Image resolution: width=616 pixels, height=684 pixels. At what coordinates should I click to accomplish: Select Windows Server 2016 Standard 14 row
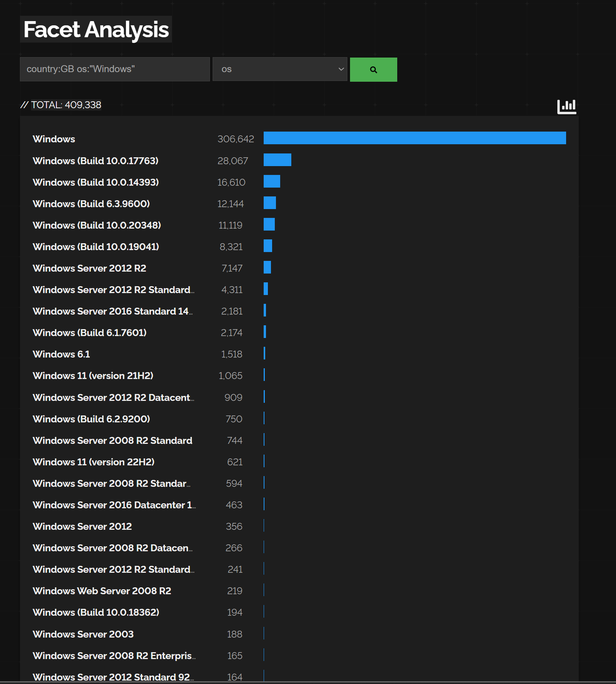click(x=113, y=311)
